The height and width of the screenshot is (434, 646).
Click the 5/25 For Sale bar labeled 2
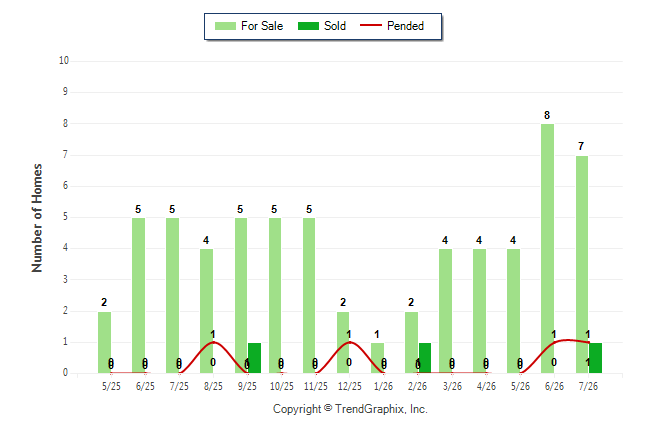coord(104,343)
